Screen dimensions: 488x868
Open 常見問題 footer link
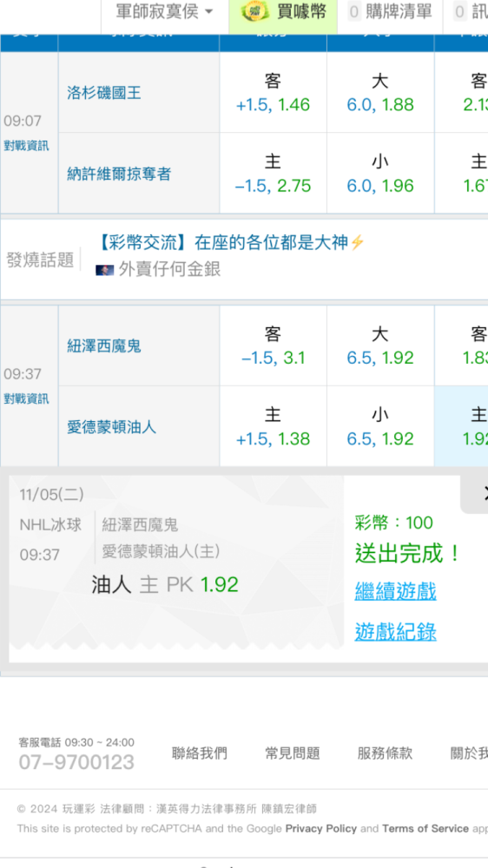293,753
